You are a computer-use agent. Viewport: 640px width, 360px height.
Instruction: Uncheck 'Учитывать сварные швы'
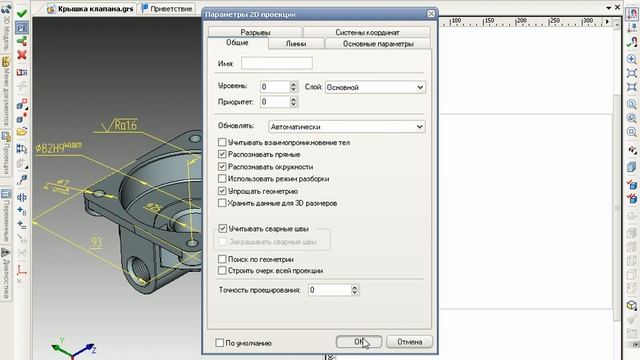click(x=222, y=229)
